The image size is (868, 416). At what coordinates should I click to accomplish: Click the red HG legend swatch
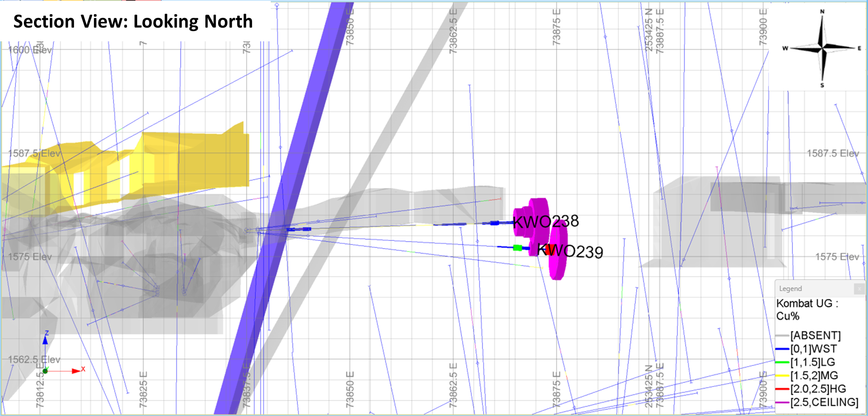782,389
